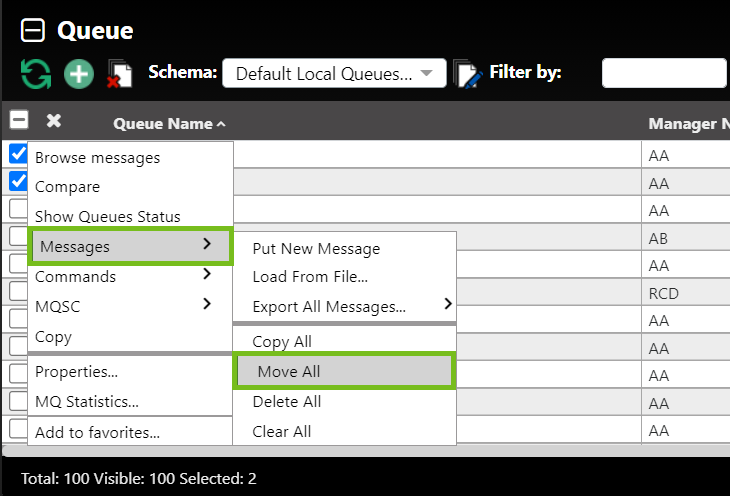Screen dimensions: 730x496
Task: Click the delete-copies icon with the red X
Action: (x=120, y=74)
